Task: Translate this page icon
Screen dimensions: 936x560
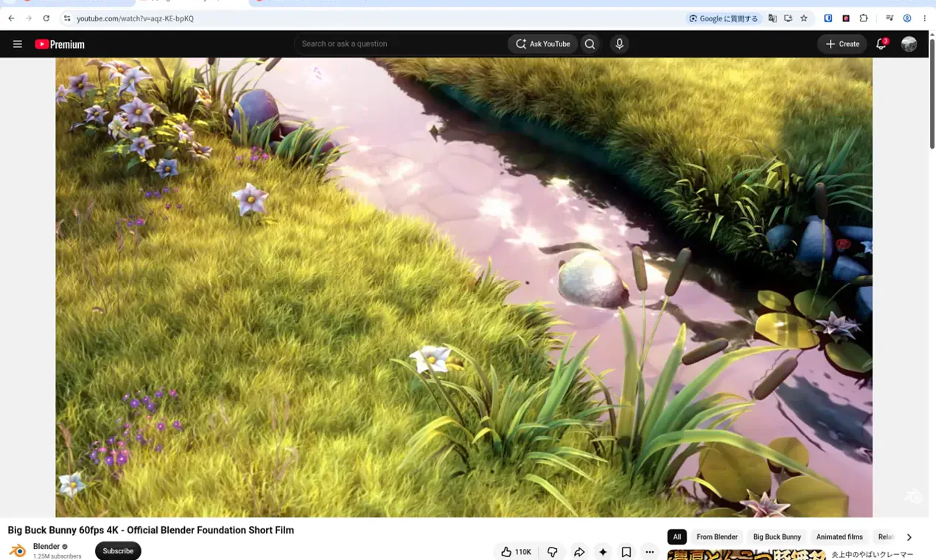Action: pyautogui.click(x=772, y=18)
